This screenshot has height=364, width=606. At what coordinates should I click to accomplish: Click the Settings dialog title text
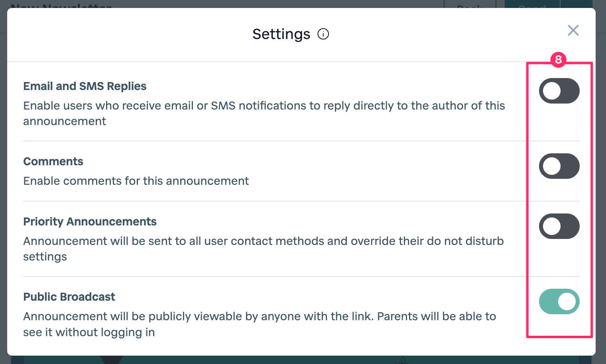[x=281, y=34]
